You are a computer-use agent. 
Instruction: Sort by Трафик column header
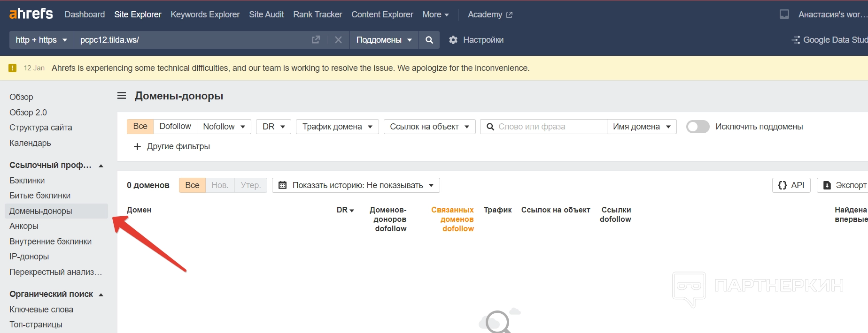(498, 210)
